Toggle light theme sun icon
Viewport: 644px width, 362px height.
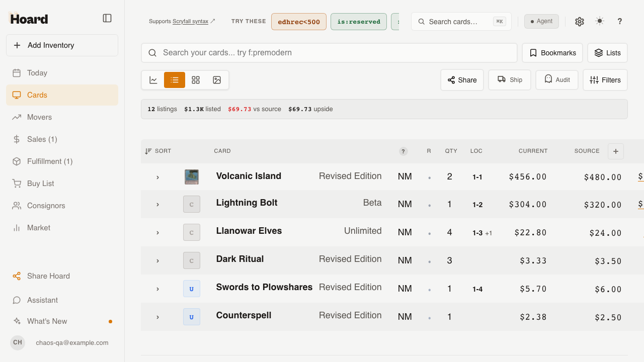tap(600, 21)
